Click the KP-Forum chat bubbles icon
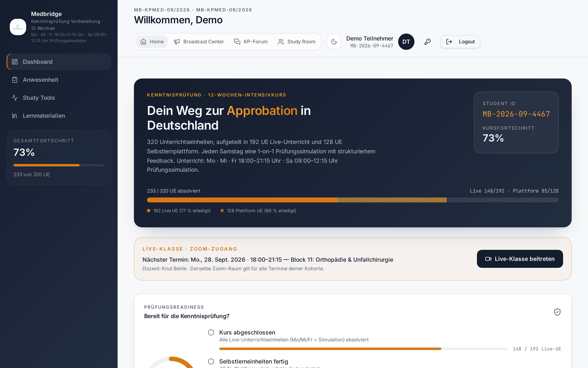Image resolution: width=588 pixels, height=368 pixels. click(237, 42)
